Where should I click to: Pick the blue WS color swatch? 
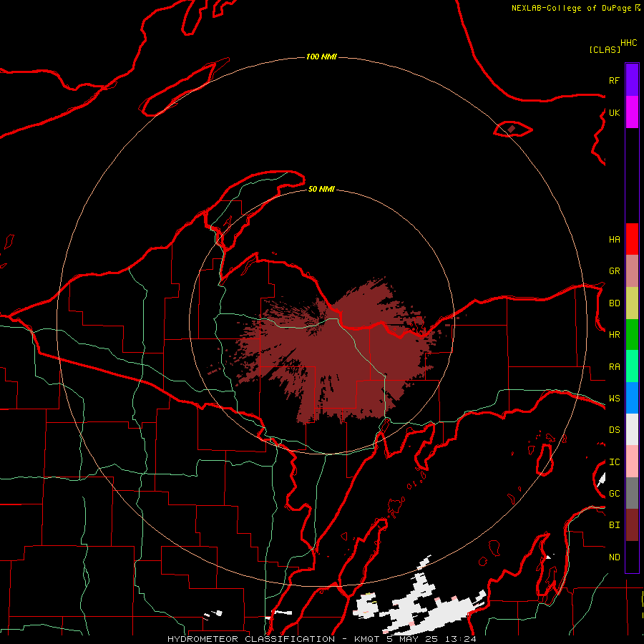click(632, 398)
